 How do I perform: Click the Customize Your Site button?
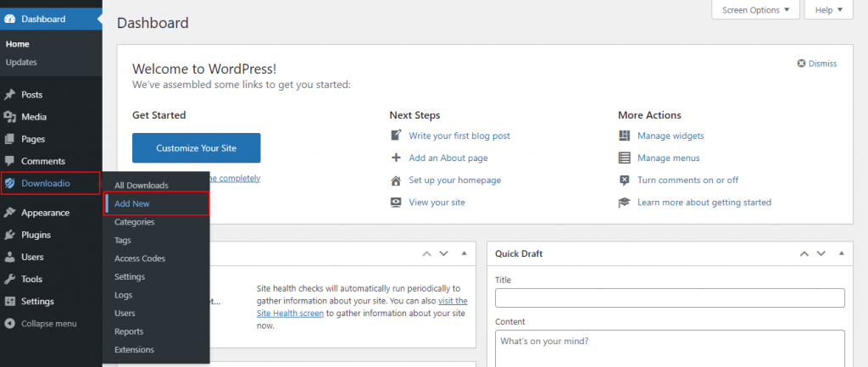pyautogui.click(x=196, y=147)
